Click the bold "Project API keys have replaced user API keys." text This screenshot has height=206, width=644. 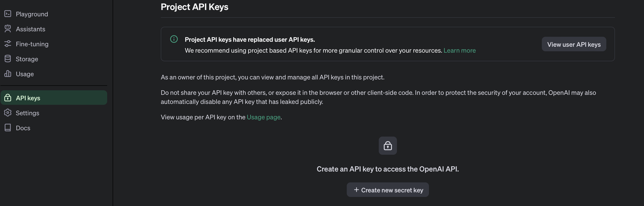click(250, 39)
